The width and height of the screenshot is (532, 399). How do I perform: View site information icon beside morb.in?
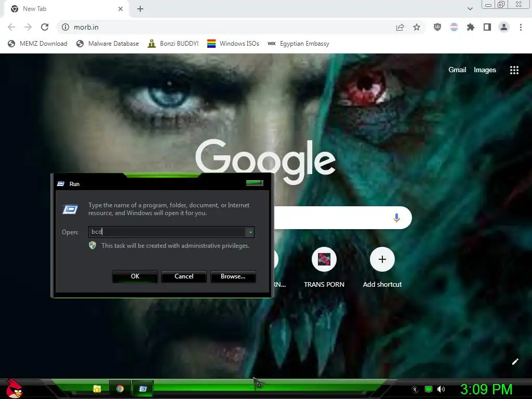[x=65, y=27]
